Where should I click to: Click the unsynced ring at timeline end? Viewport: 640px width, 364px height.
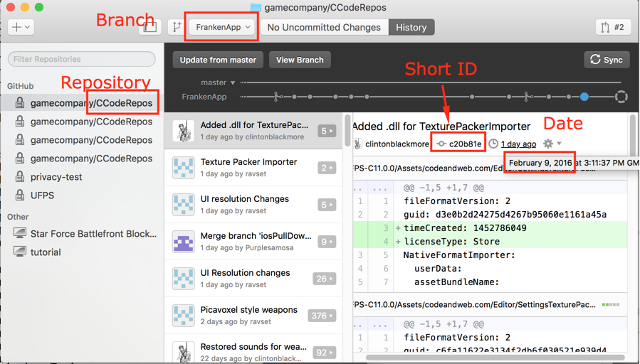pyautogui.click(x=621, y=97)
